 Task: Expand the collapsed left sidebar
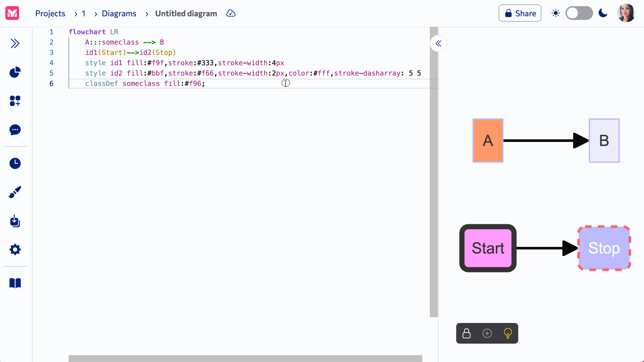[15, 43]
